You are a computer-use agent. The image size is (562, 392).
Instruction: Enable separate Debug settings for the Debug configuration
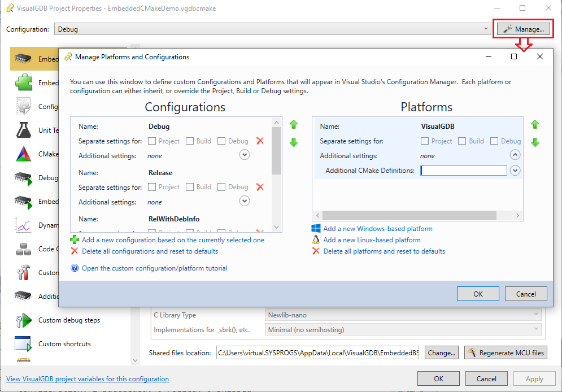coord(221,141)
